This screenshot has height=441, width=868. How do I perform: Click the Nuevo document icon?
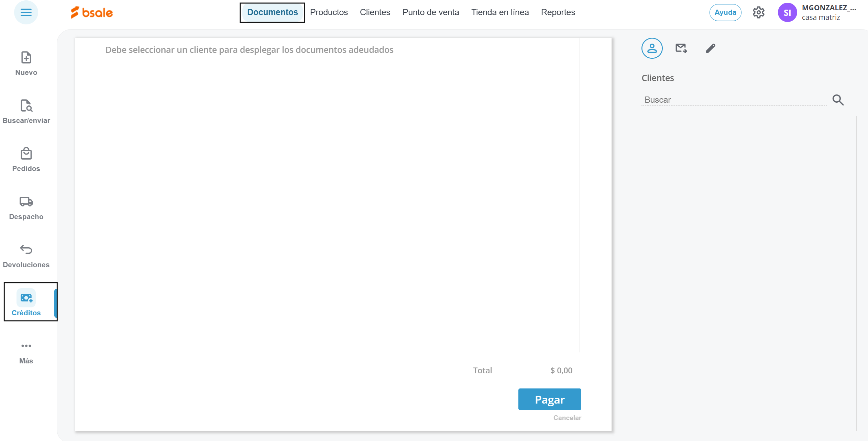coord(26,58)
